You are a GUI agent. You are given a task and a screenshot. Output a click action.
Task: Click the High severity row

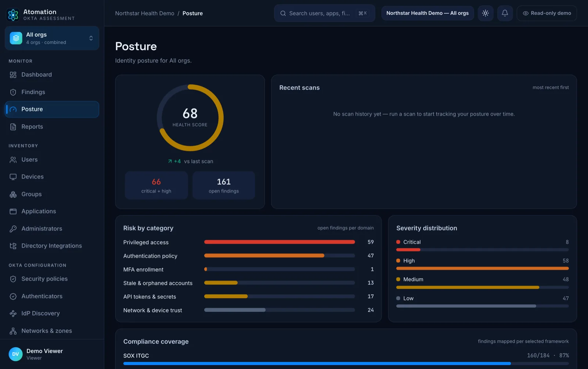483,264
